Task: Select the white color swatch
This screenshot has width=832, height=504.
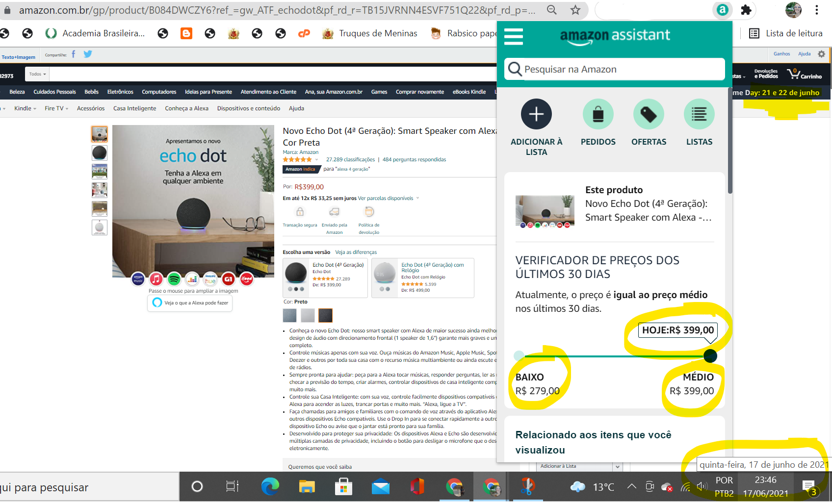Action: (x=308, y=315)
